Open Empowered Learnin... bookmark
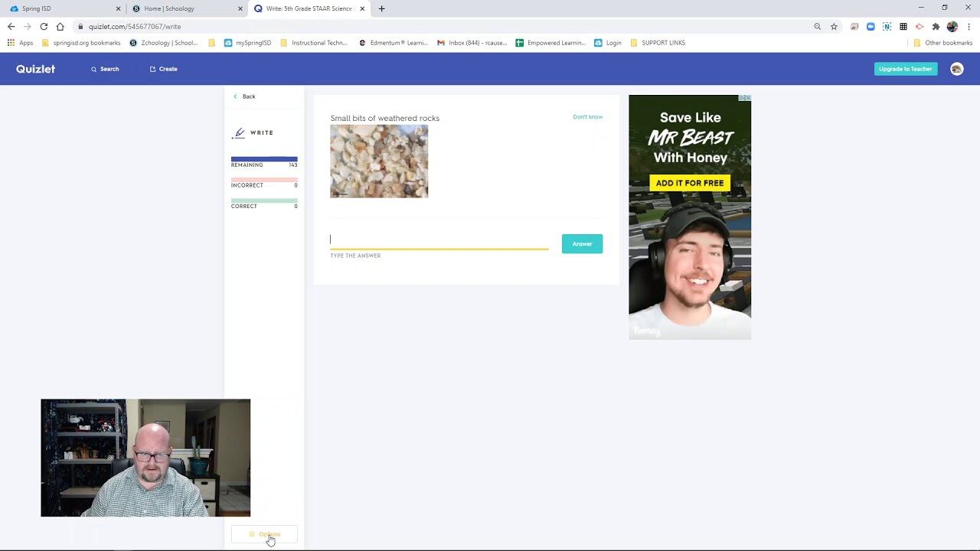Screen dimensions: 980x551 tap(550, 43)
